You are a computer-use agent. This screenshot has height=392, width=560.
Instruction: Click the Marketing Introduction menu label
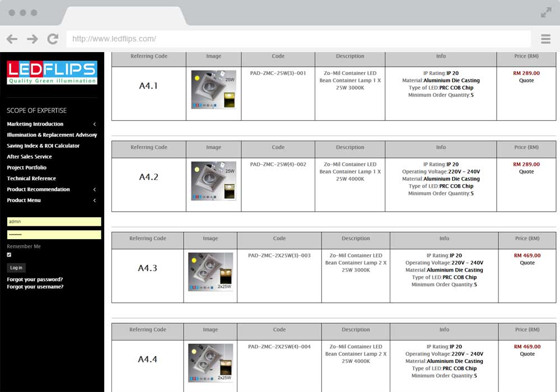point(35,124)
